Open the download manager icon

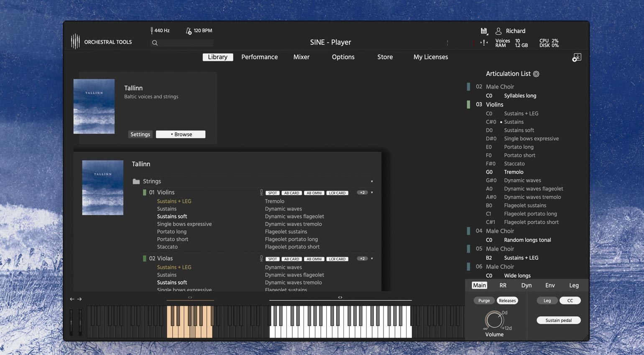pyautogui.click(x=577, y=58)
